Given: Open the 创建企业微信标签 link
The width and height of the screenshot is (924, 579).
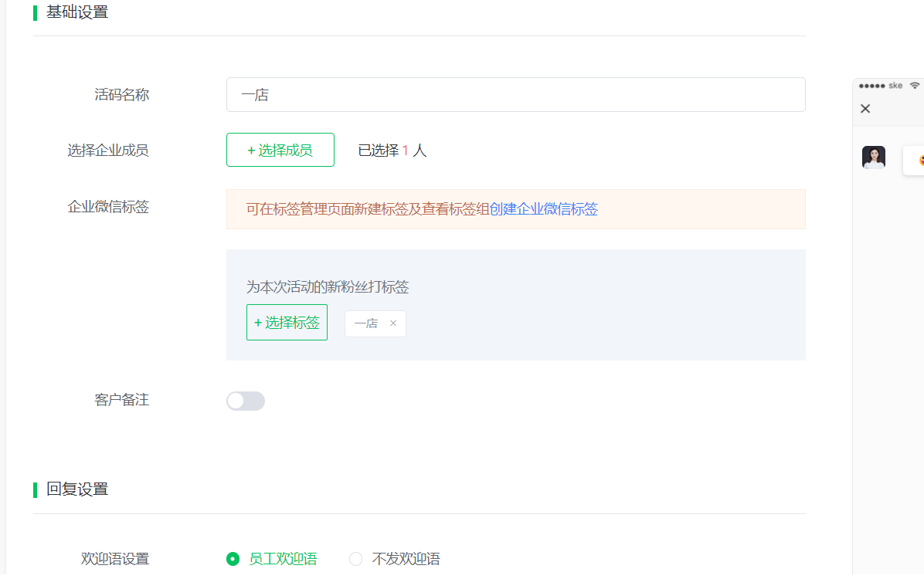Looking at the screenshot, I should click(x=543, y=209).
